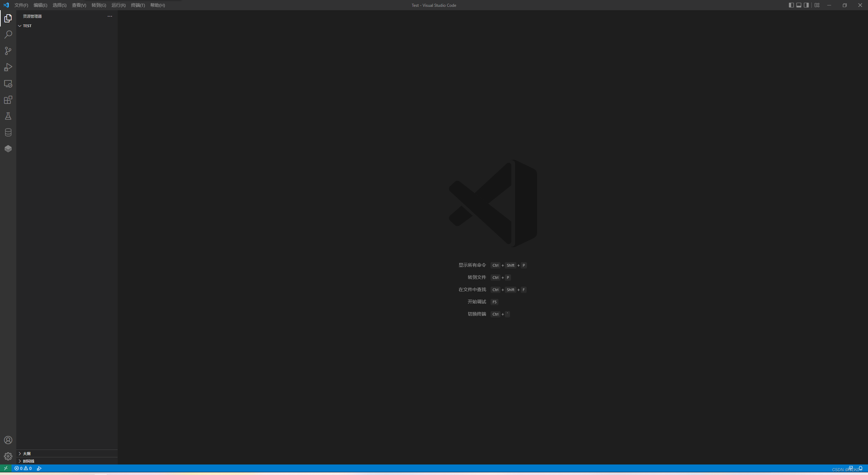Click the feedback icon in status bar
868x475 pixels.
[x=851, y=468]
